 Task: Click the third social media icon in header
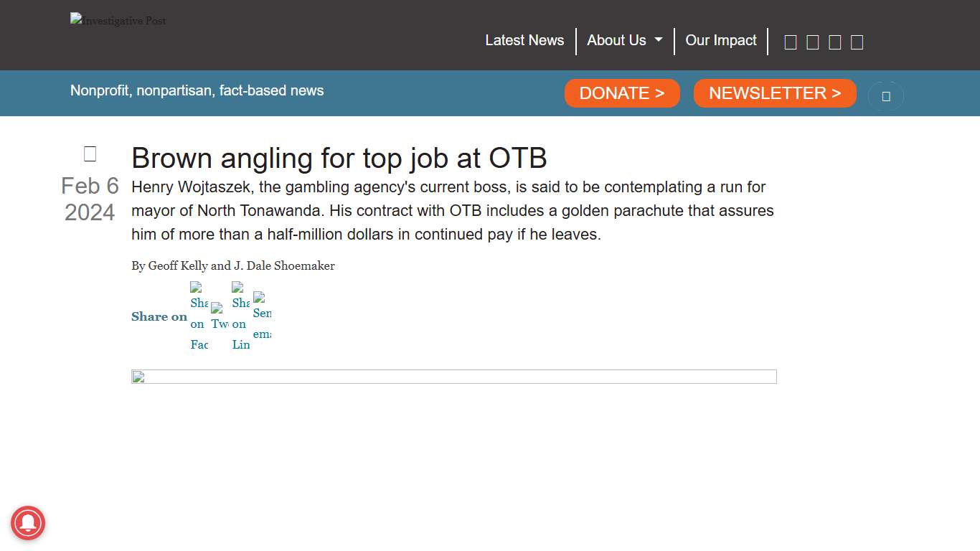[x=835, y=42]
